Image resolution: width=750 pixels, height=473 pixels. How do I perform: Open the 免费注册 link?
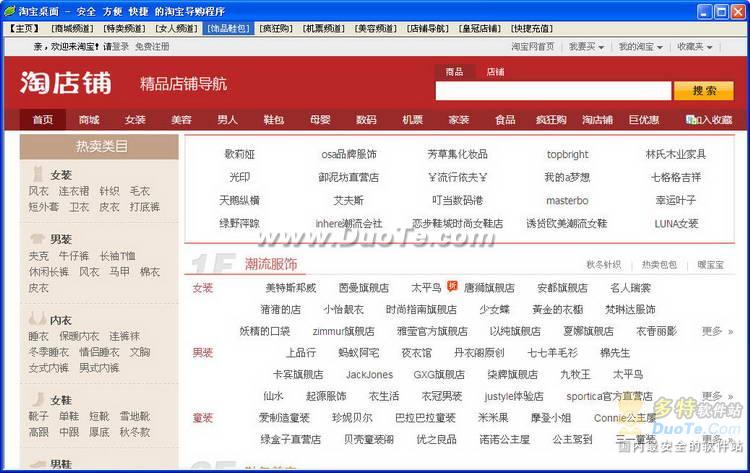(x=152, y=47)
